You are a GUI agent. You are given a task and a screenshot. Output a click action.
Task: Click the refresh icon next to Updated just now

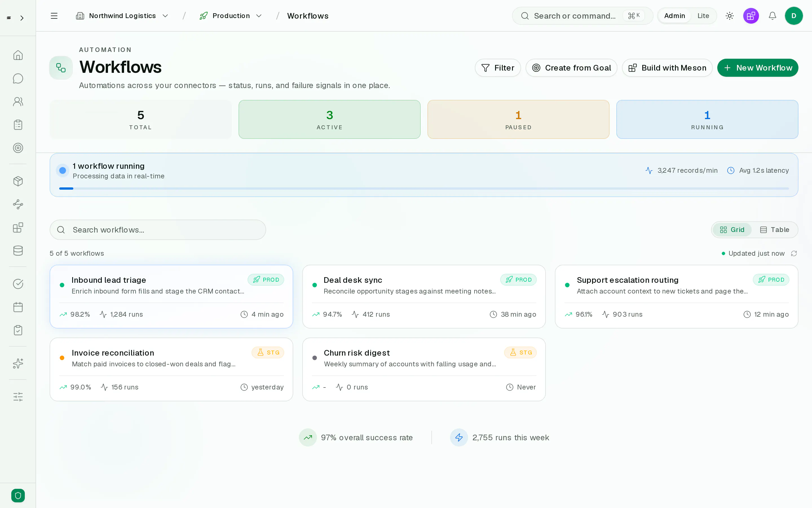tap(794, 253)
